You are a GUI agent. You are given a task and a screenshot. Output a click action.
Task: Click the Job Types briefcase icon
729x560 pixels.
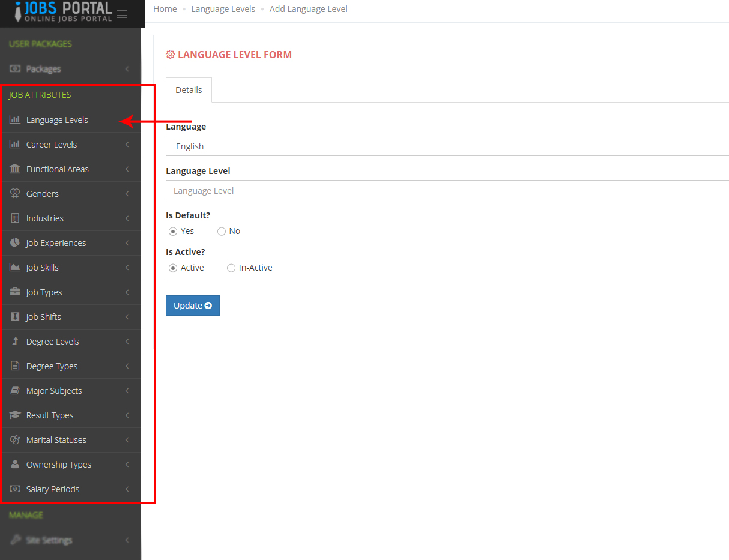click(x=15, y=292)
